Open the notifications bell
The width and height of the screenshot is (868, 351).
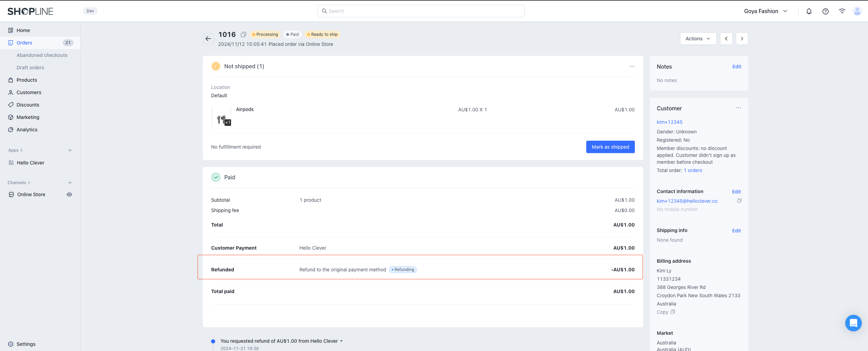pos(809,11)
